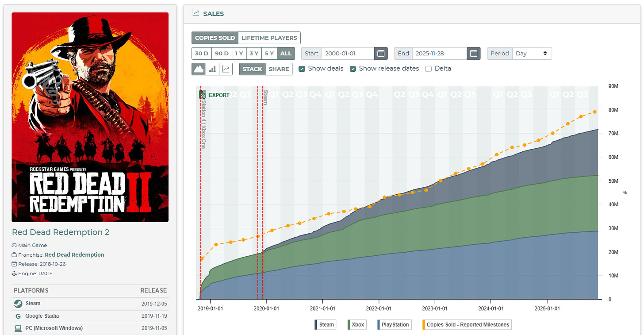Click the Sales header chart icon
Image resolution: width=644 pixels, height=335 pixels.
click(196, 13)
